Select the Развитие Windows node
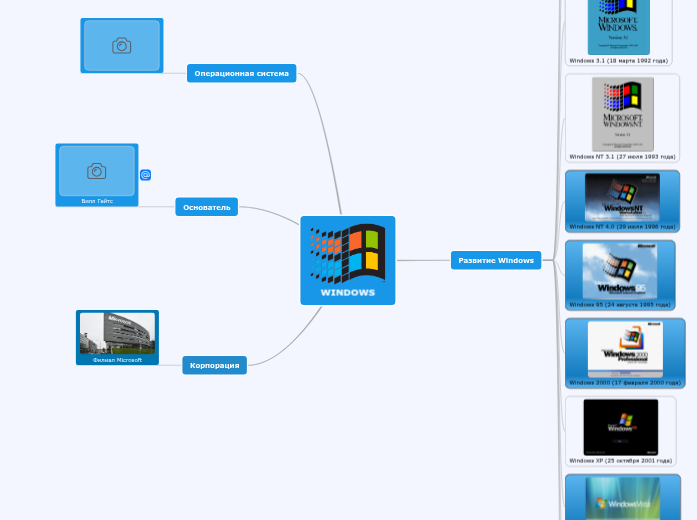The width and height of the screenshot is (697, 520). coord(495,260)
